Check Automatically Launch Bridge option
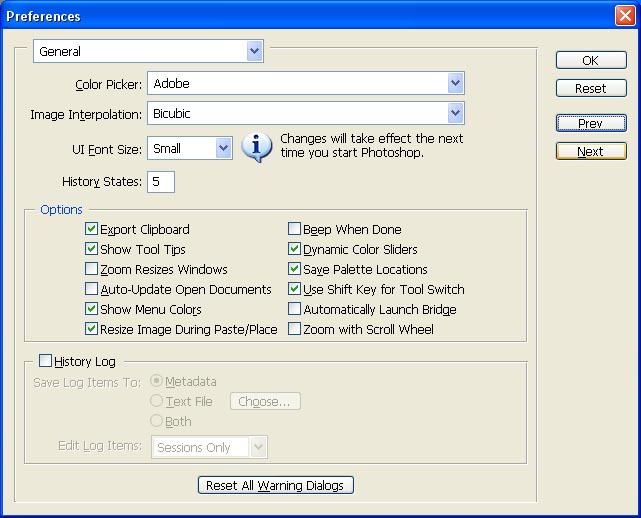 click(x=295, y=310)
